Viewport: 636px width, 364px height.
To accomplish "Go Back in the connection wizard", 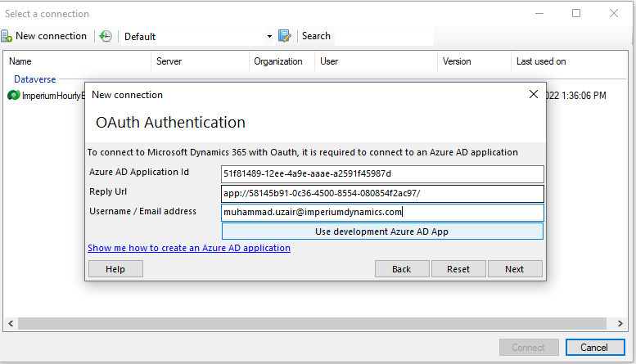I will point(401,269).
